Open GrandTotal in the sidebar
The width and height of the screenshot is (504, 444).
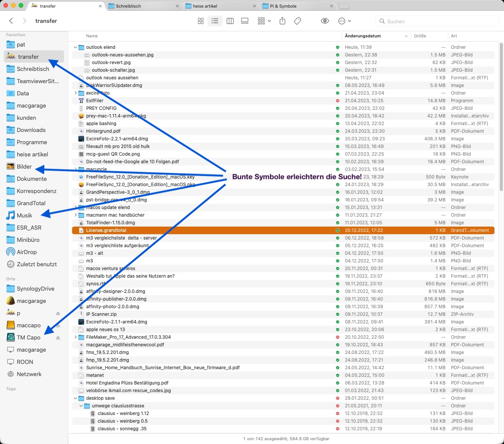34,203
